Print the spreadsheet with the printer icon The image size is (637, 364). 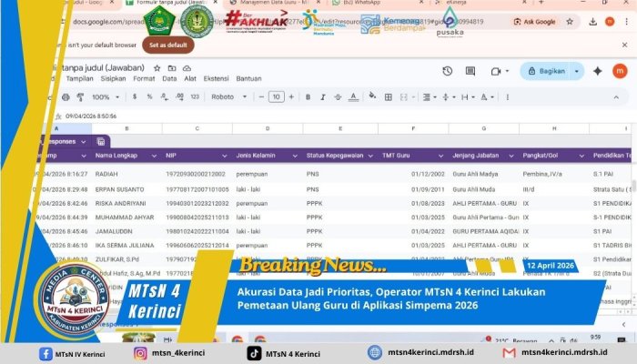pyautogui.click(x=66, y=97)
